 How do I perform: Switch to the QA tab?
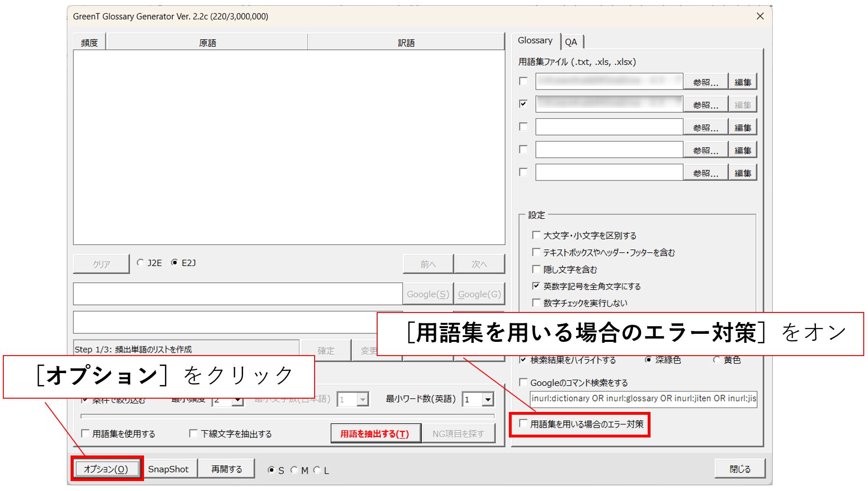(571, 42)
